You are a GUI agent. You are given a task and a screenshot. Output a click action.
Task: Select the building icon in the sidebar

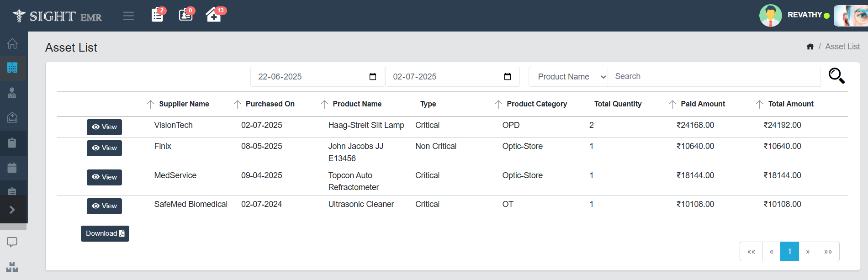12,68
